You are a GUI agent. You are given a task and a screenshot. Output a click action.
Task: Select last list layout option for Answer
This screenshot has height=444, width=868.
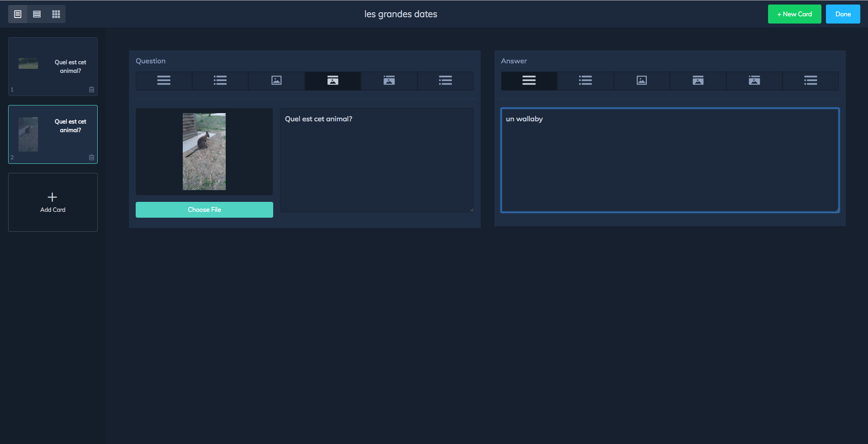[811, 81]
